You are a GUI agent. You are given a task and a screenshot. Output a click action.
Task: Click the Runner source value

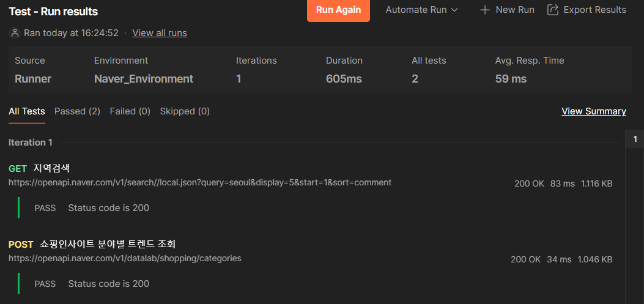tap(33, 79)
